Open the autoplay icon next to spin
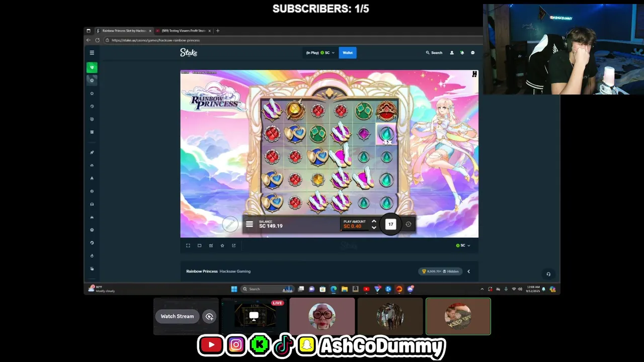Viewport: 644px width, 362px height. coord(409,224)
